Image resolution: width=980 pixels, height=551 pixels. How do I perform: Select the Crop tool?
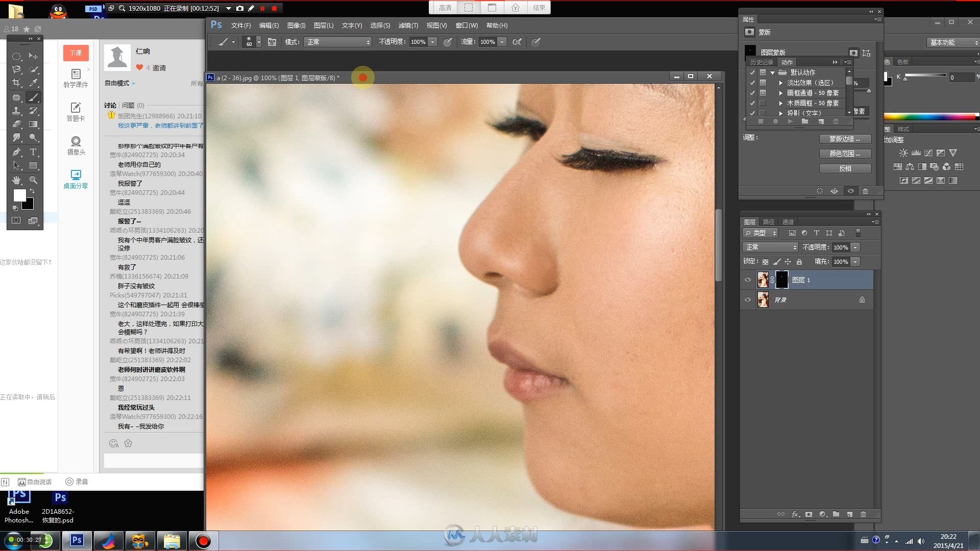16,83
